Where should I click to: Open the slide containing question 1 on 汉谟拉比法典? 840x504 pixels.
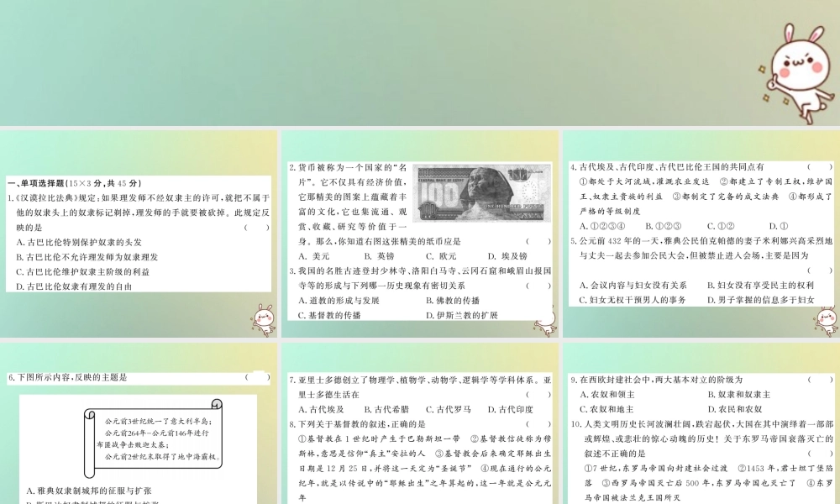tap(139, 234)
